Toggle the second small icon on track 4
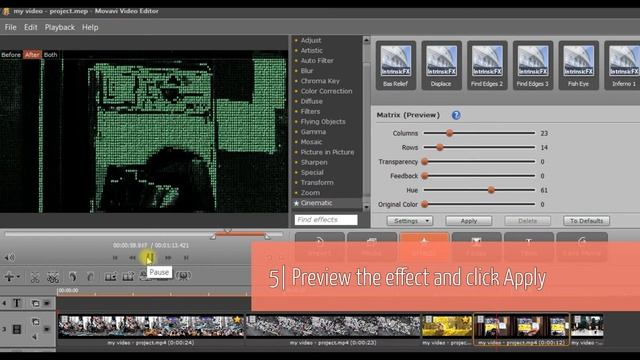Screen dimensions: 640x360 point(47,303)
